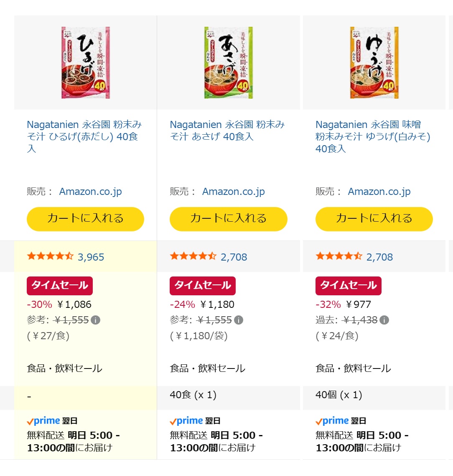The height and width of the screenshot is (476, 453).
Task: Open the orange Yuuge product image
Action: coord(374,63)
